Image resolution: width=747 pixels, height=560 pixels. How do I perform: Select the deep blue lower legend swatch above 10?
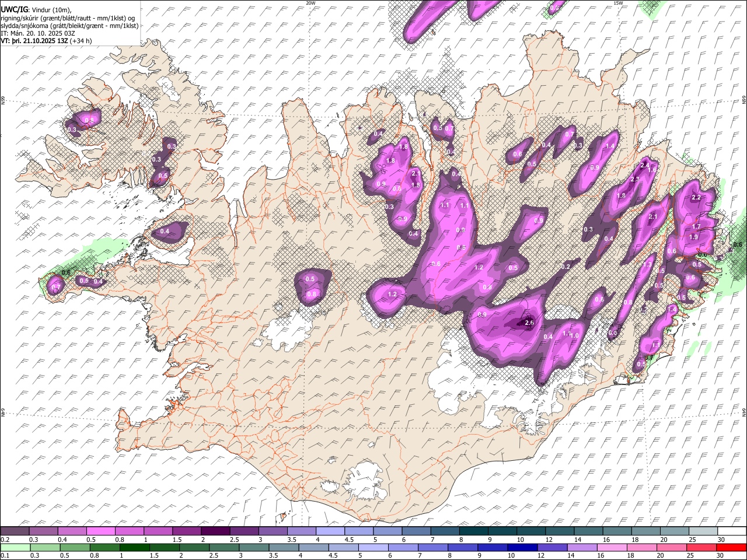(x=522, y=547)
